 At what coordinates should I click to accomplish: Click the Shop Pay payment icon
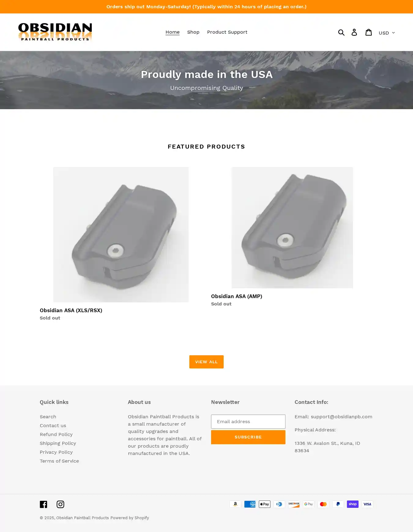pyautogui.click(x=353, y=504)
